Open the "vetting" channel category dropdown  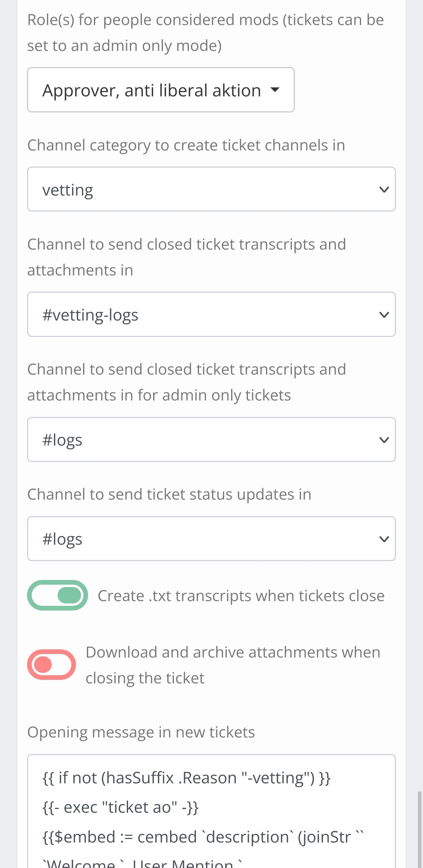click(211, 189)
